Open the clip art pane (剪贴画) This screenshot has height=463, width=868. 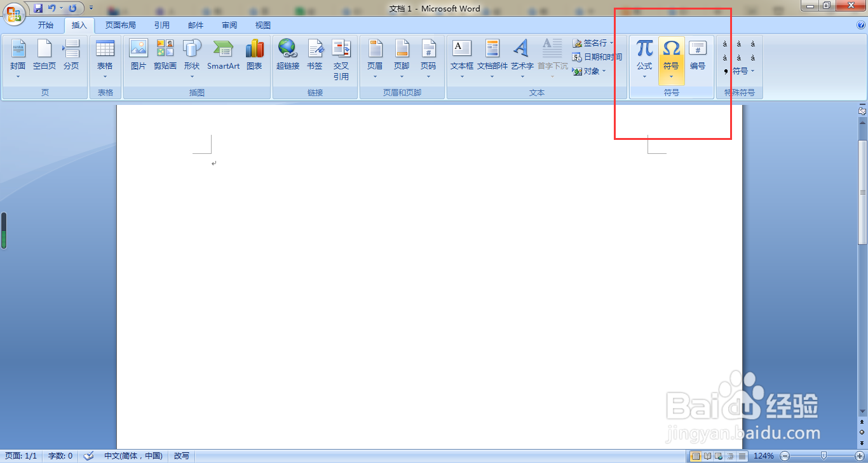point(165,55)
